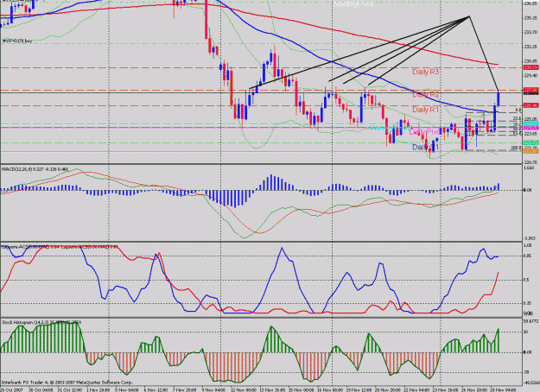Select the latest blue candle at chart's right edge
This screenshot has width=540, height=392.
pos(498,99)
